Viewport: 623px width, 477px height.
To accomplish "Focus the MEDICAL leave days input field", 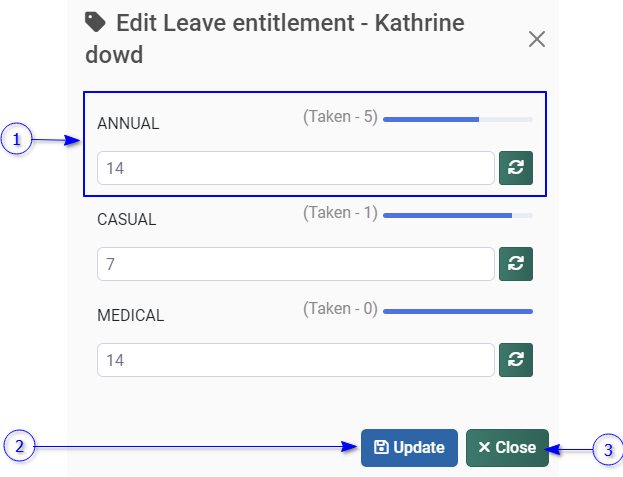I will click(x=296, y=360).
